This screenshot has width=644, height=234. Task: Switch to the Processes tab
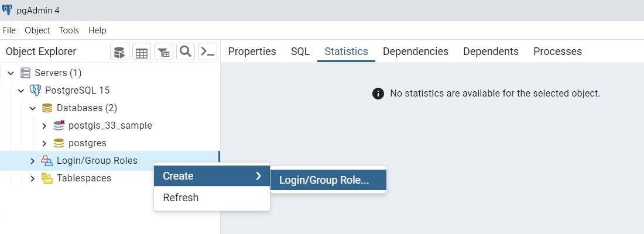(x=558, y=51)
